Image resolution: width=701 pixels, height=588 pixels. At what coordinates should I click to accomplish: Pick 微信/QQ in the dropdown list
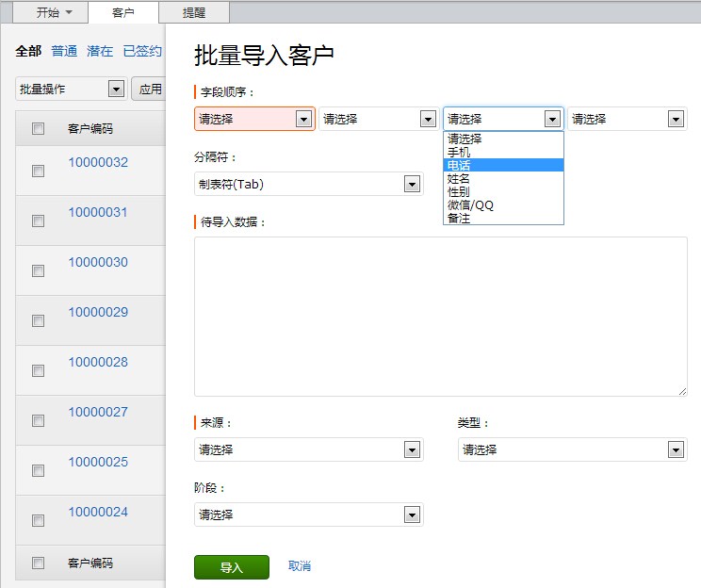pyautogui.click(x=470, y=204)
